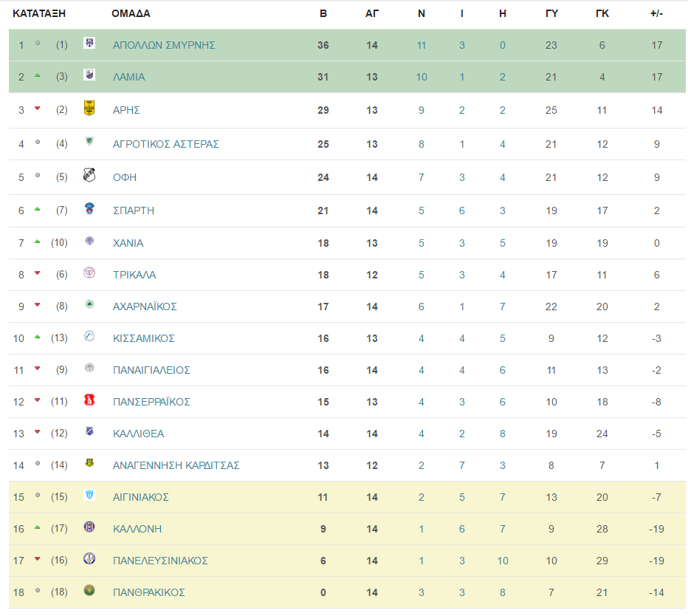Click the ΑΙΓΙΝΙΑΚΟΣ light-blue crest
Image resolution: width=688 pixels, height=616 pixels.
pos(89,496)
